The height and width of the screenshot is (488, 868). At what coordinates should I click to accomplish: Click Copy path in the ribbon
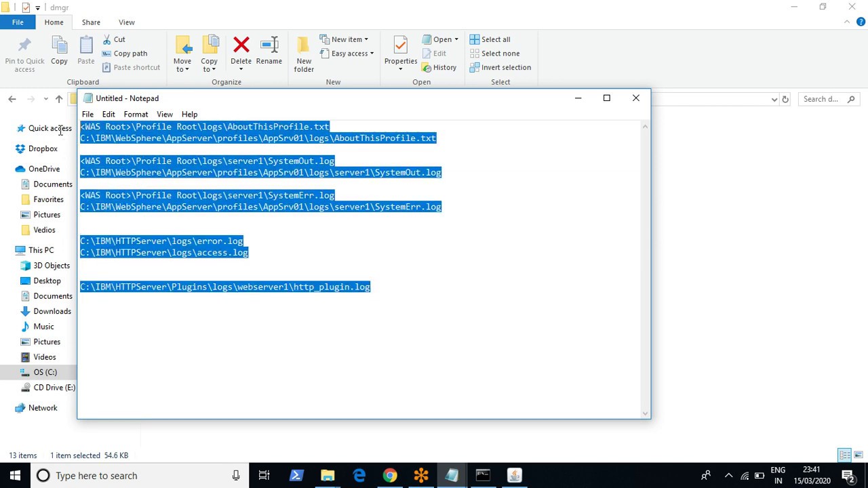(125, 54)
